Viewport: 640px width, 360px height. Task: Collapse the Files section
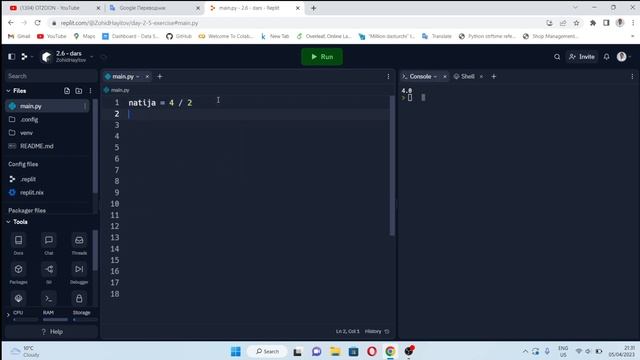coord(8,91)
